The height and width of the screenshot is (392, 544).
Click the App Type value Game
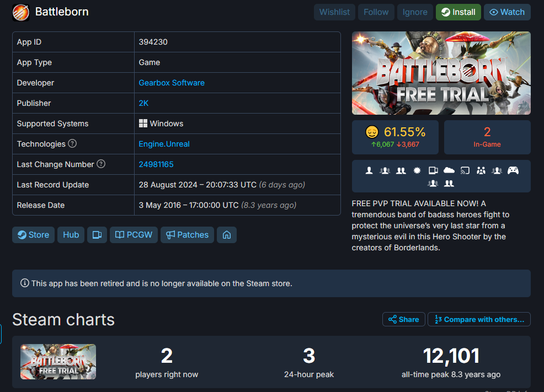coord(150,62)
